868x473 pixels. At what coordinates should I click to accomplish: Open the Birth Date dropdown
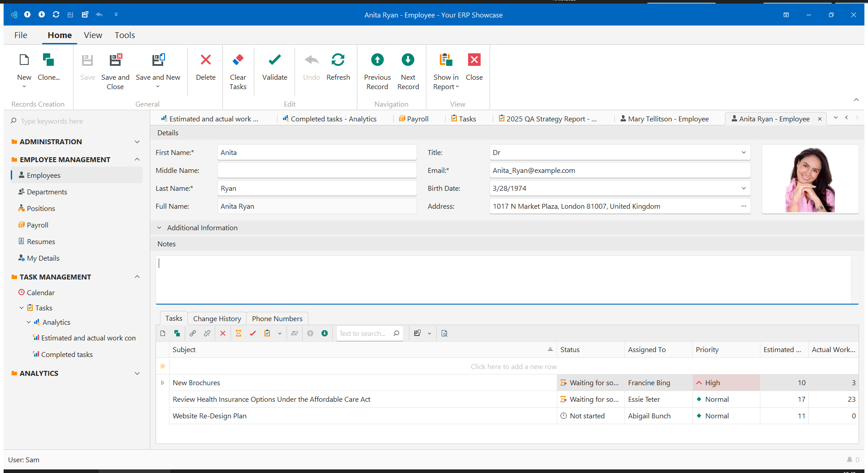click(x=743, y=189)
